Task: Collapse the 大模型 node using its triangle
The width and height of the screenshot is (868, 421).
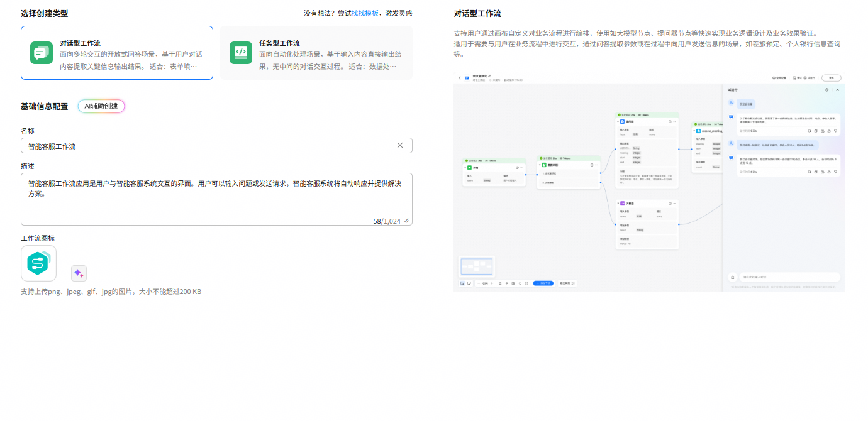Action: (x=618, y=203)
